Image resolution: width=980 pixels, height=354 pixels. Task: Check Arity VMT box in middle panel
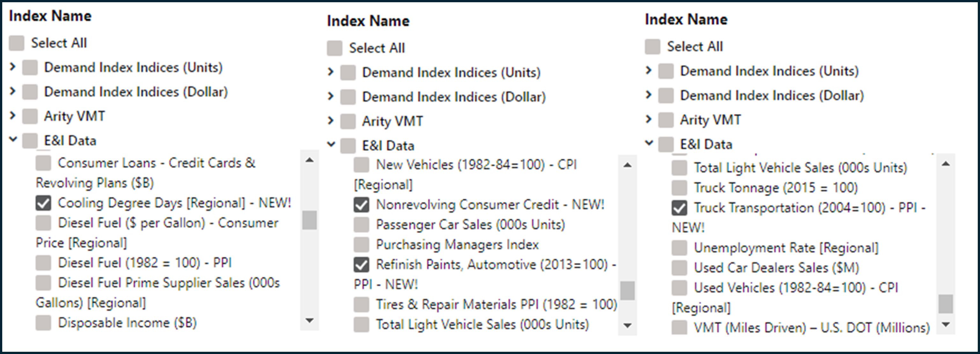coord(348,121)
